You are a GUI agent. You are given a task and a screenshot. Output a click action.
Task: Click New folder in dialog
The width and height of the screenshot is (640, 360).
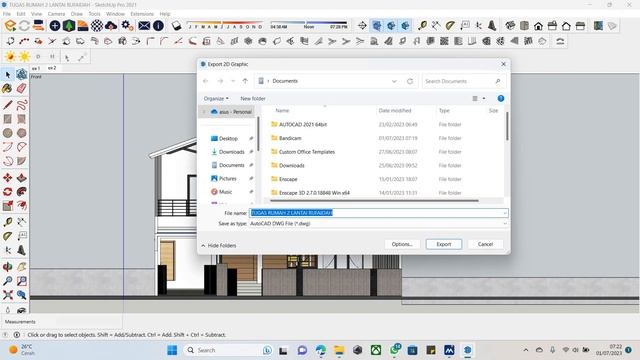pyautogui.click(x=253, y=98)
